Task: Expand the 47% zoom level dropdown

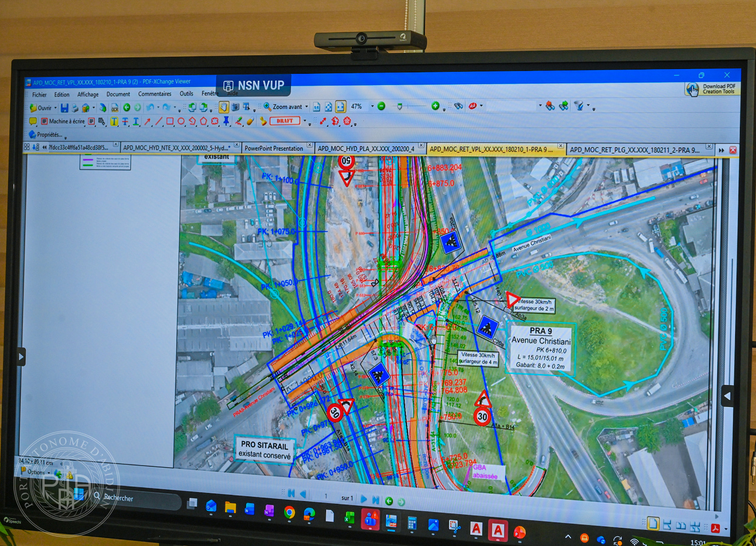Action: [x=372, y=106]
